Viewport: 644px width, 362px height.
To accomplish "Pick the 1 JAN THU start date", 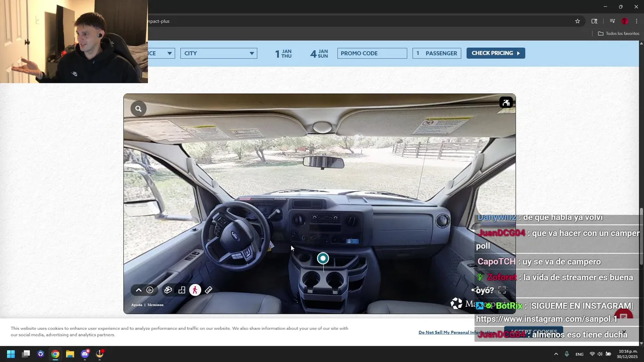I will point(283,53).
